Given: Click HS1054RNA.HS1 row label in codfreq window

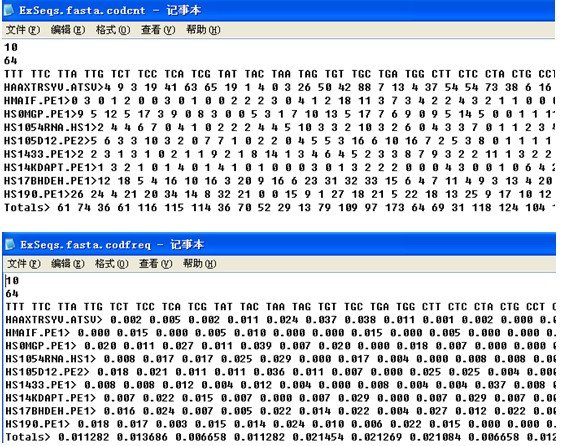Looking at the screenshot, I should coord(51,359).
